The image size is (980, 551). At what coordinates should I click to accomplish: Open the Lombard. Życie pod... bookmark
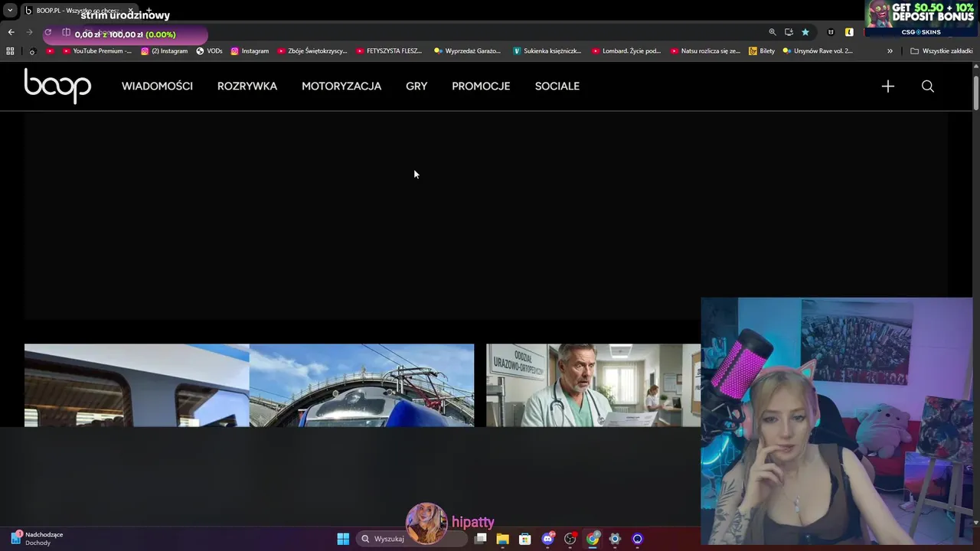click(626, 51)
